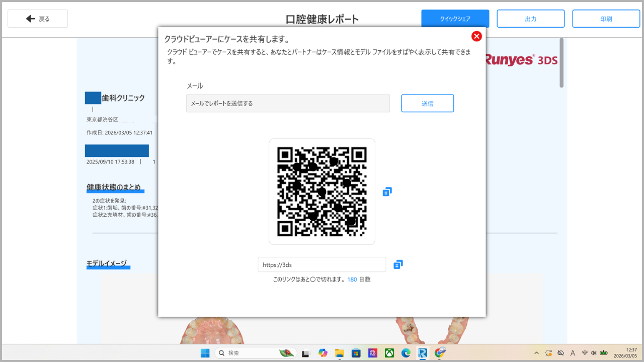Click the 180 days expiry link
The image size is (644, 362).
point(352,280)
